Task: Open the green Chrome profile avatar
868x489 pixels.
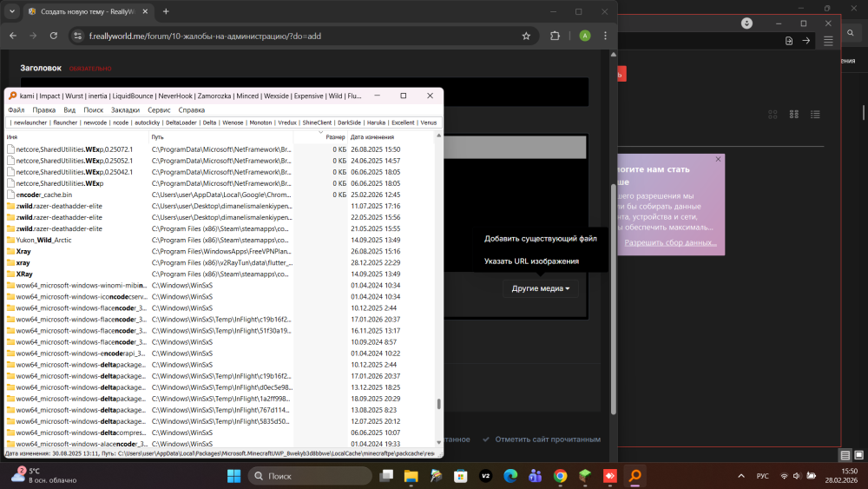Action: click(x=584, y=36)
